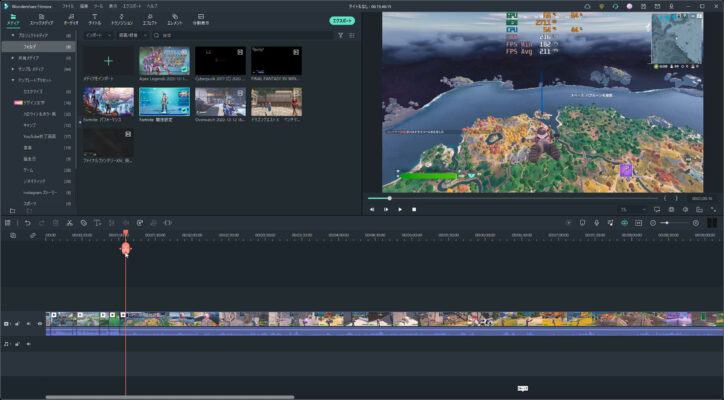Click the T text tool in timeline toolbar
This screenshot has width=724, height=400.
(97, 223)
